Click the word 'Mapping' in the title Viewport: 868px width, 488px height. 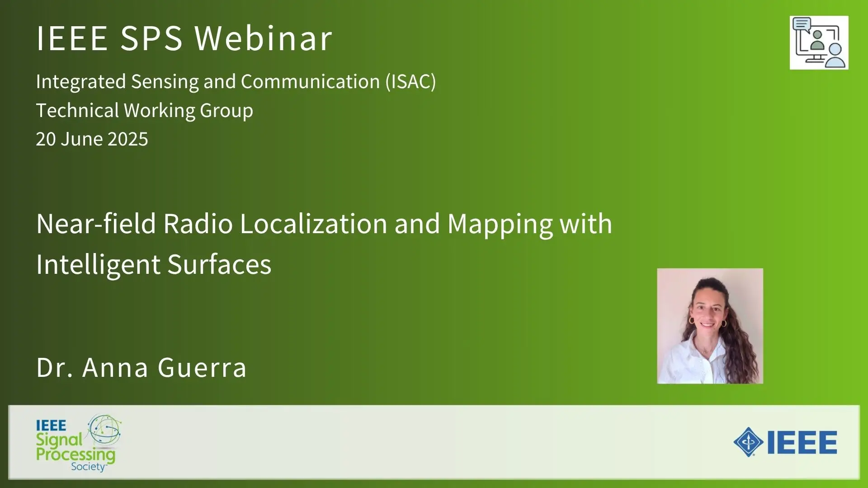[500, 225]
